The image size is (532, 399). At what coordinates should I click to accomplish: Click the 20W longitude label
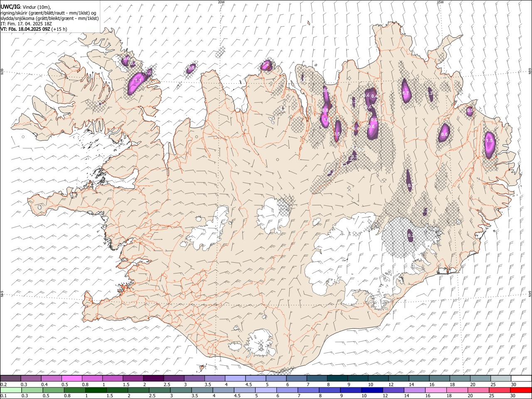click(221, 2)
